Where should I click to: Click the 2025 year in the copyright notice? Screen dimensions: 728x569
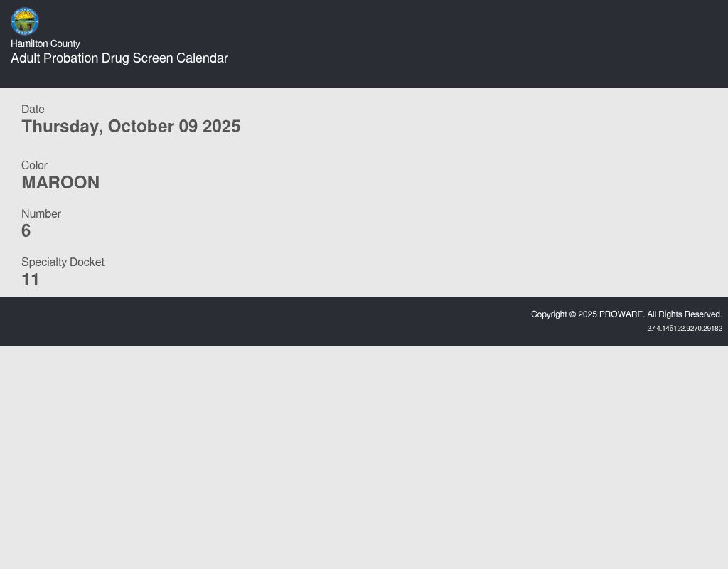(587, 314)
